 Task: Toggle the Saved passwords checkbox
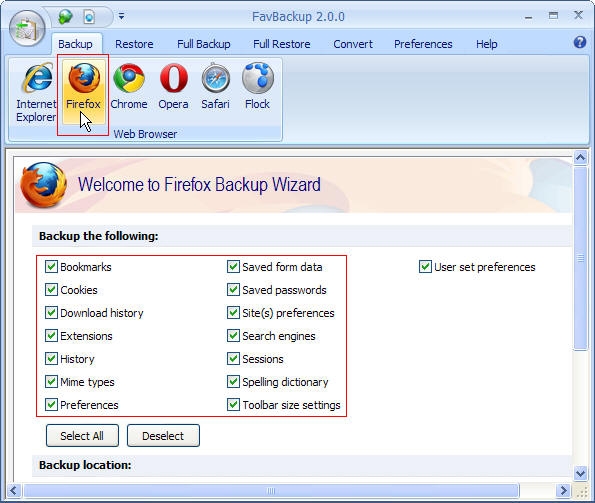tap(233, 290)
